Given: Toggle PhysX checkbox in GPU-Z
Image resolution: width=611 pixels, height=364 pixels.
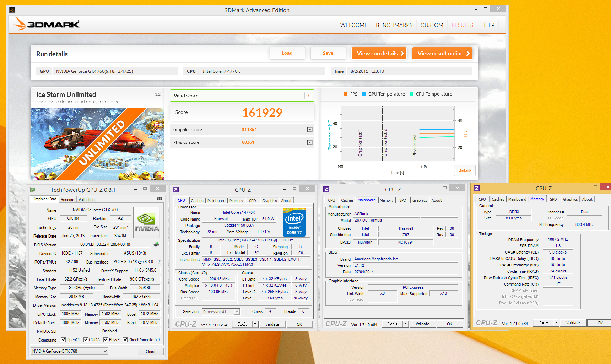Looking at the screenshot, I should pyautogui.click(x=106, y=340).
